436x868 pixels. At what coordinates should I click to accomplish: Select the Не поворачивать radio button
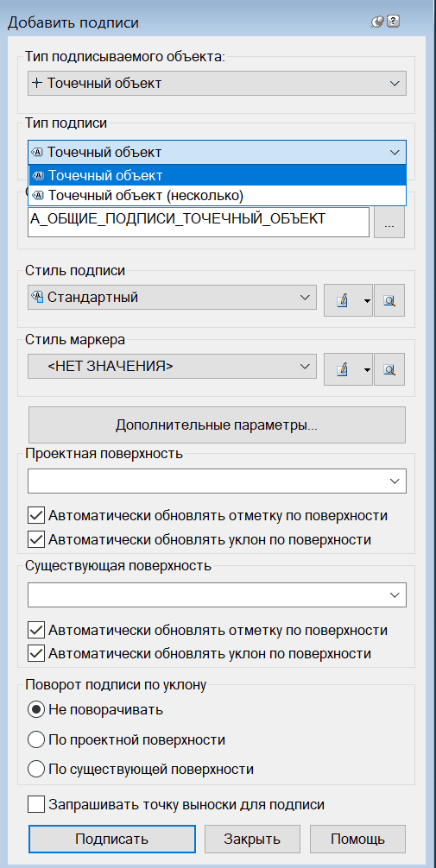pyautogui.click(x=36, y=710)
